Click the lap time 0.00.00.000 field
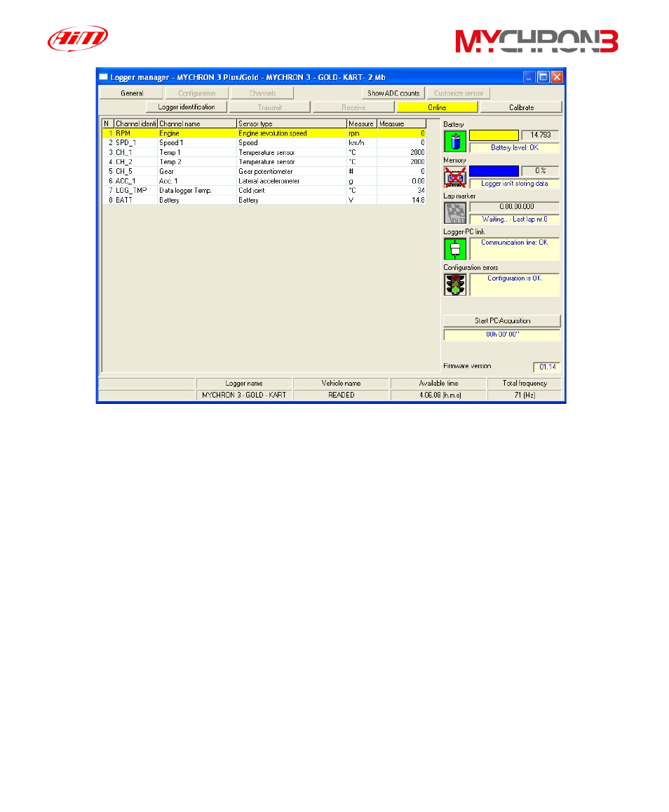 pos(515,207)
